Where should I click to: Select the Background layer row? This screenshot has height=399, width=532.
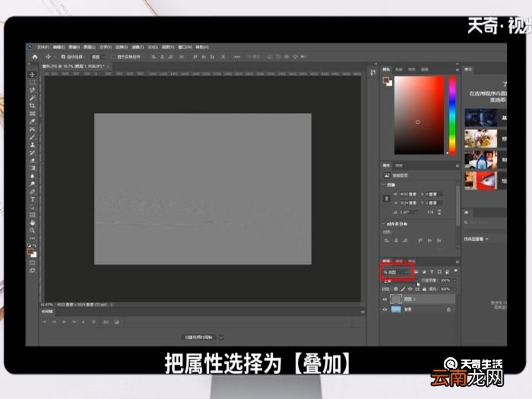pos(419,309)
